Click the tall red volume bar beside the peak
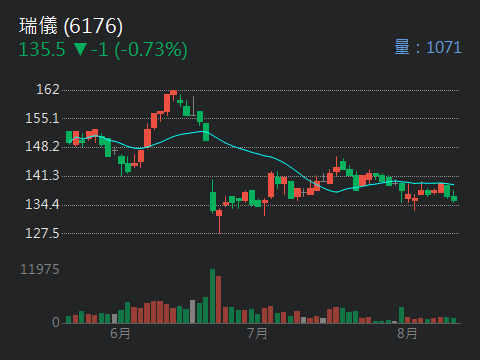Viewport: 480px width, 360px height. pos(219,300)
